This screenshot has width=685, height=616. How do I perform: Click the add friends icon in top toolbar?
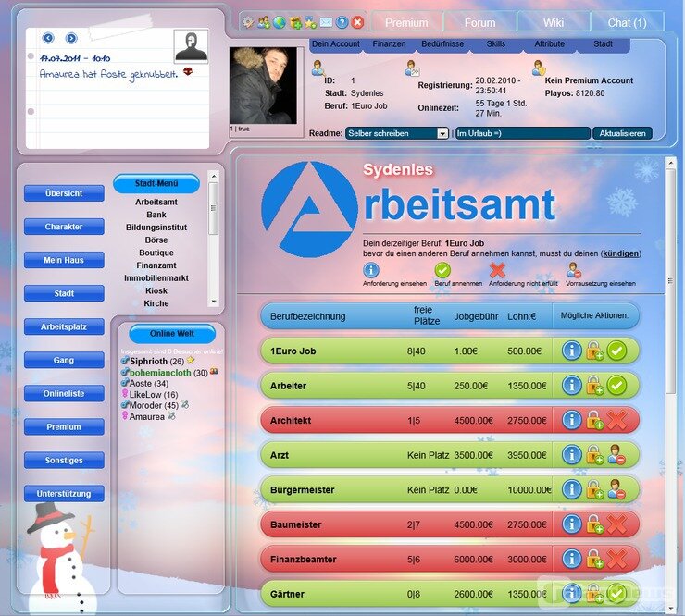(x=264, y=22)
